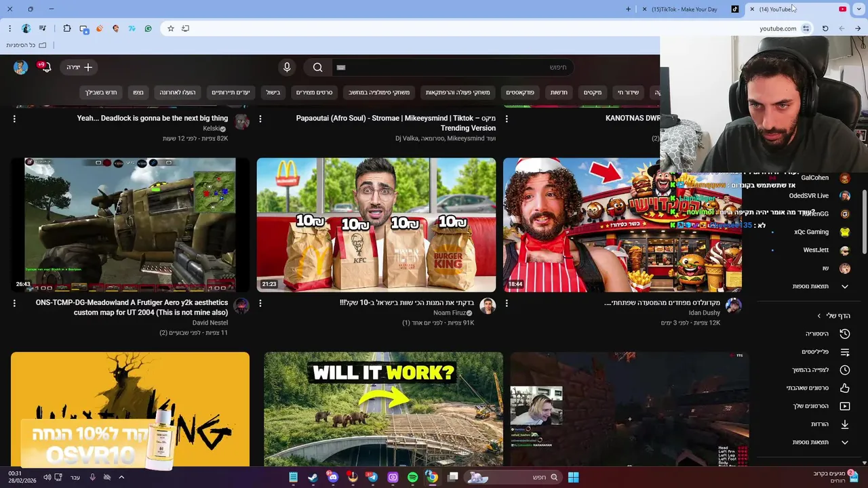This screenshot has width=868, height=488.
Task: Open a new browser tab with plus
Action: (x=628, y=9)
